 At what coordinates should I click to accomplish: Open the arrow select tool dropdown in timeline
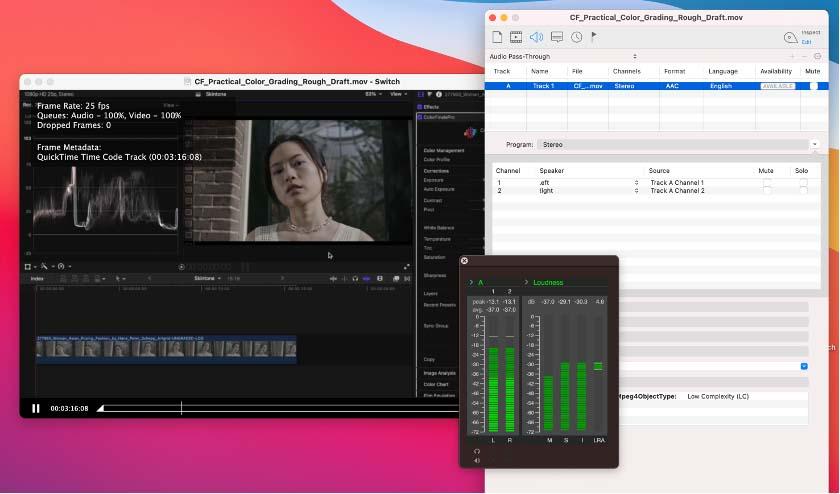pos(119,279)
